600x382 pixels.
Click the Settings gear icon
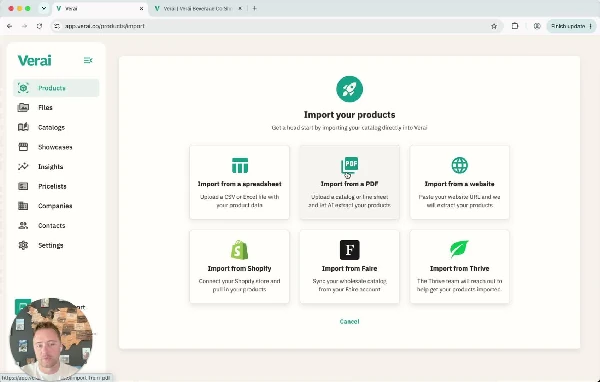click(x=23, y=245)
